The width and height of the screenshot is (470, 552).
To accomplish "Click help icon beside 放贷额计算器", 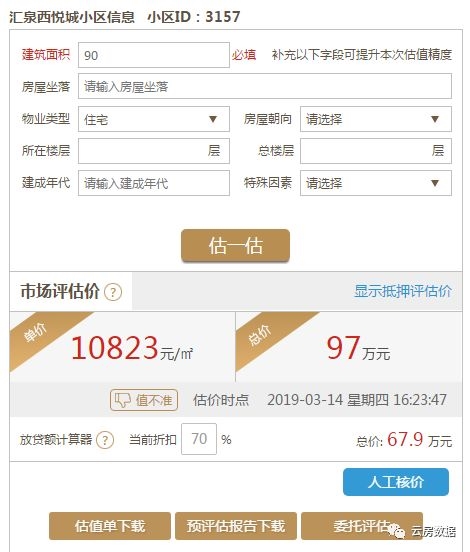I will point(105,440).
